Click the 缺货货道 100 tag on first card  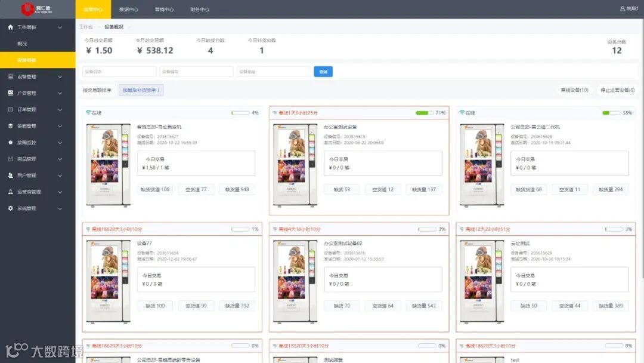[x=155, y=189]
